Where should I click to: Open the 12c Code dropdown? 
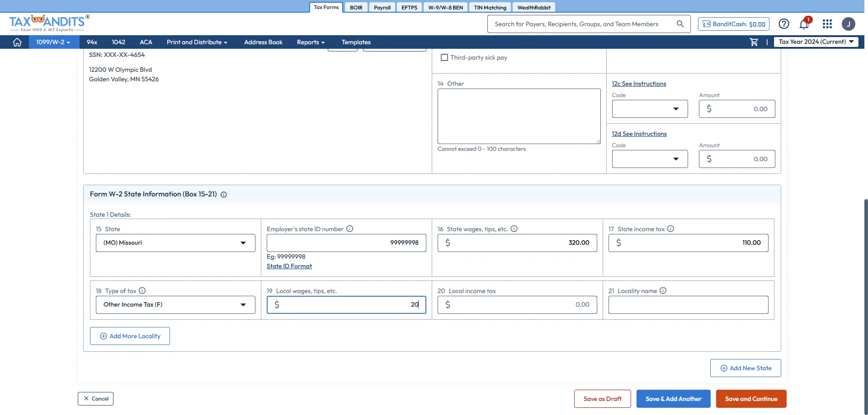[650, 109]
